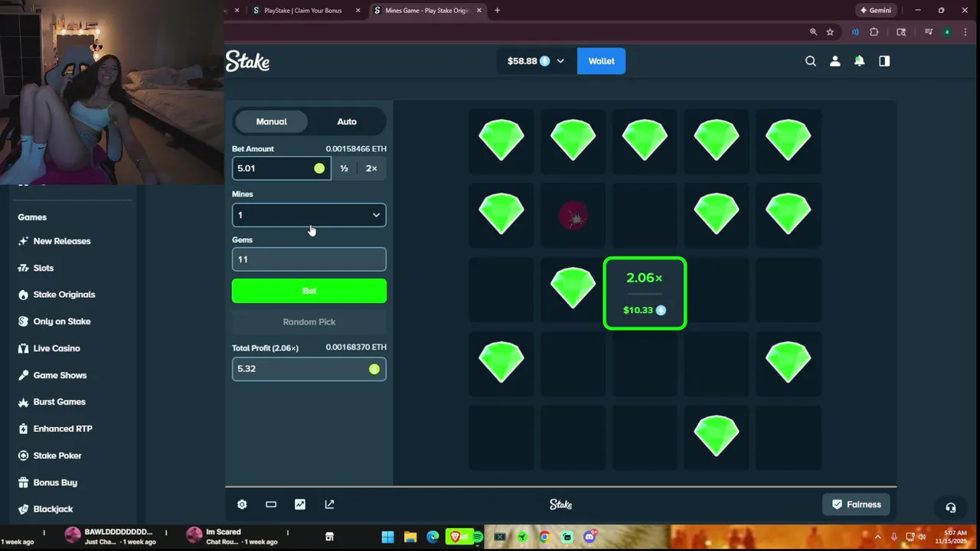Open Burst Games category
Viewport: 980px width, 551px height.
[x=60, y=402]
